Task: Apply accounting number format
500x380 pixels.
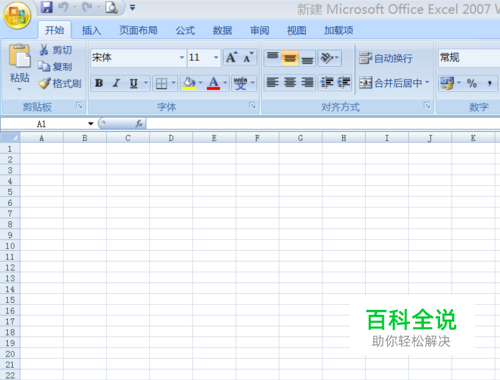Action: 447,83
